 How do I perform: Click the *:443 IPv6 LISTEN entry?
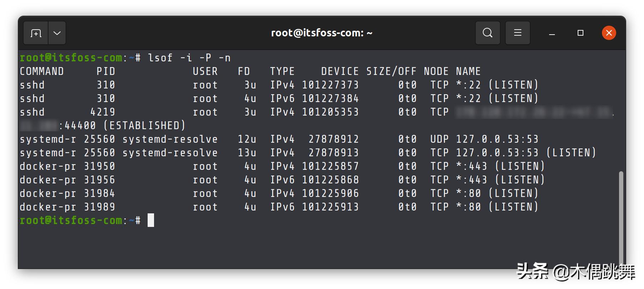[500, 180]
